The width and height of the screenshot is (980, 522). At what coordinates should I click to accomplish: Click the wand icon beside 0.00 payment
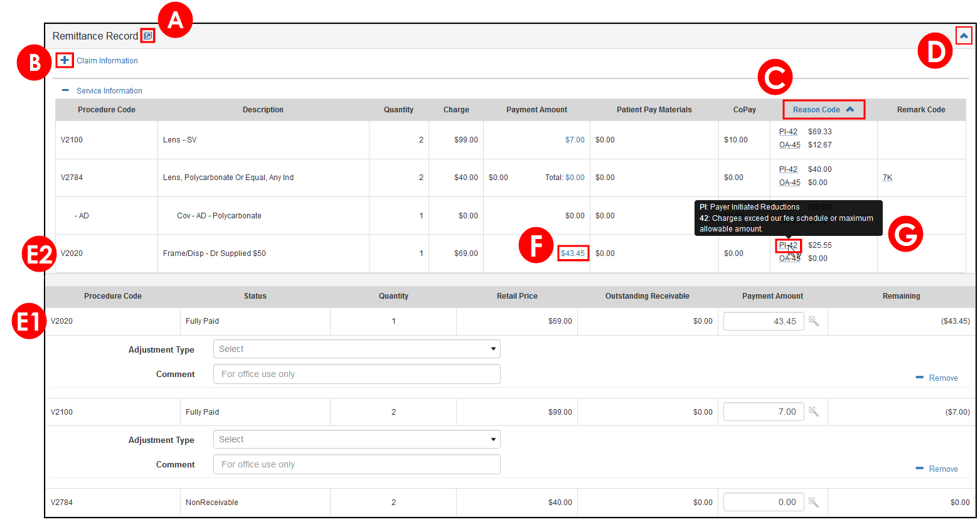click(813, 502)
